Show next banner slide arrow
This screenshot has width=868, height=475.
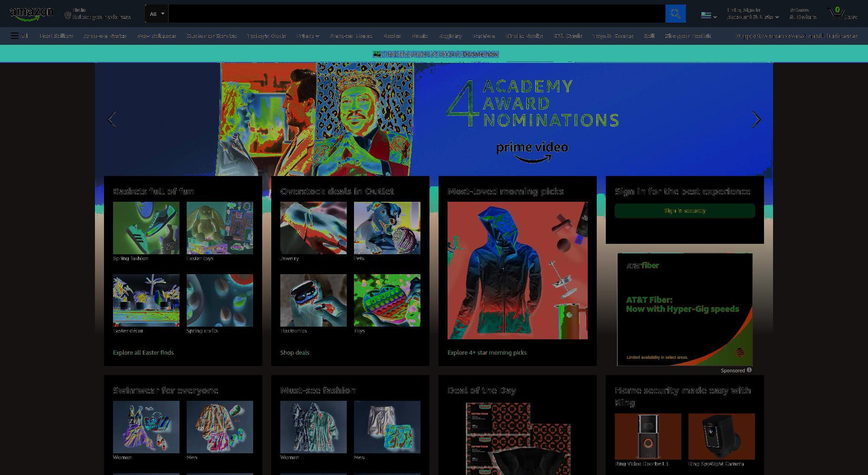pyautogui.click(x=756, y=119)
